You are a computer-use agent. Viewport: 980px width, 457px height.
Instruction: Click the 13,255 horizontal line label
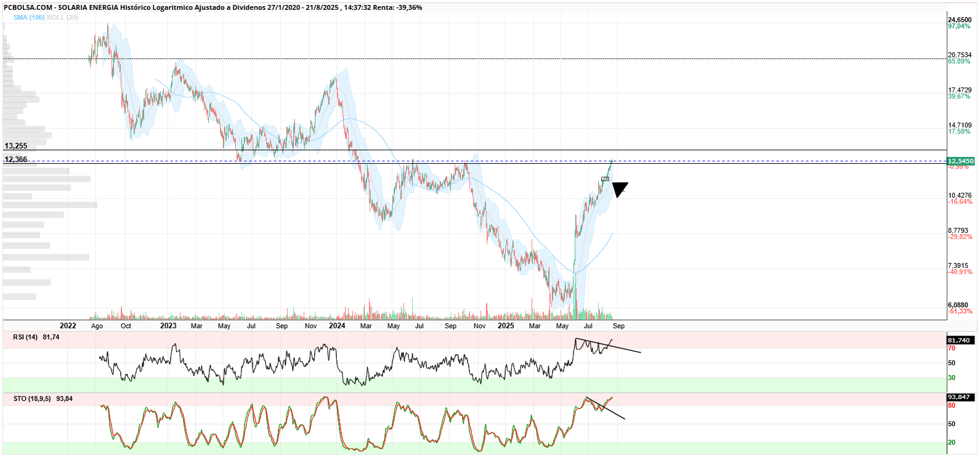pyautogui.click(x=16, y=146)
